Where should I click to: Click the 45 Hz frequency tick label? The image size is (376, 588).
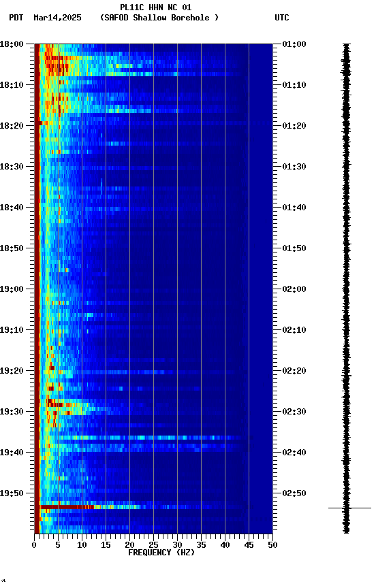click(249, 545)
